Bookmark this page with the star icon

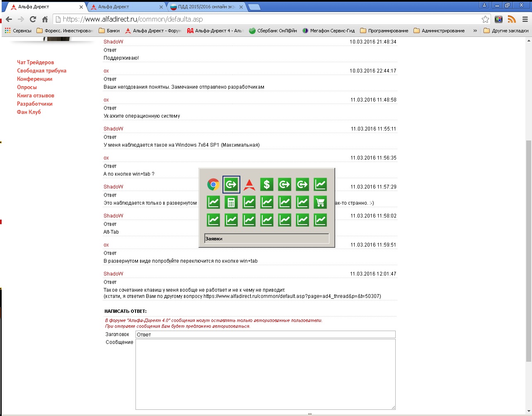pos(485,19)
